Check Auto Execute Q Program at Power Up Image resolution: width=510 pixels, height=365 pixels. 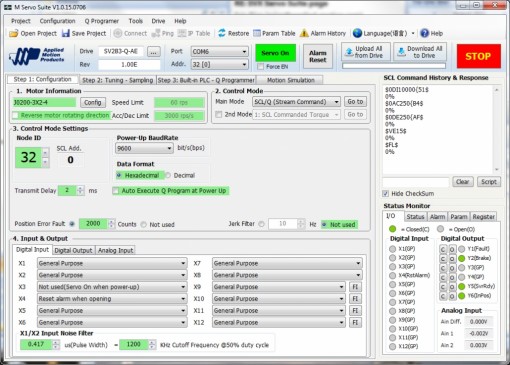(116, 191)
